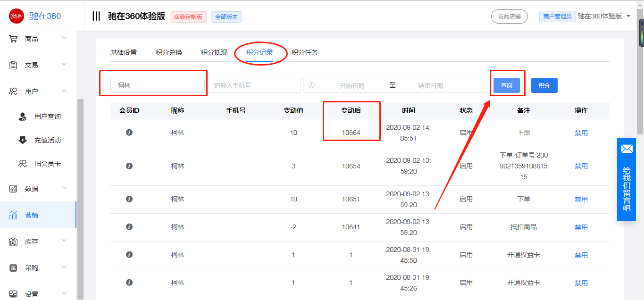Image resolution: width=644 pixels, height=300 pixels.
Task: Expand the 采购 menu chevron
Action: pos(64,267)
